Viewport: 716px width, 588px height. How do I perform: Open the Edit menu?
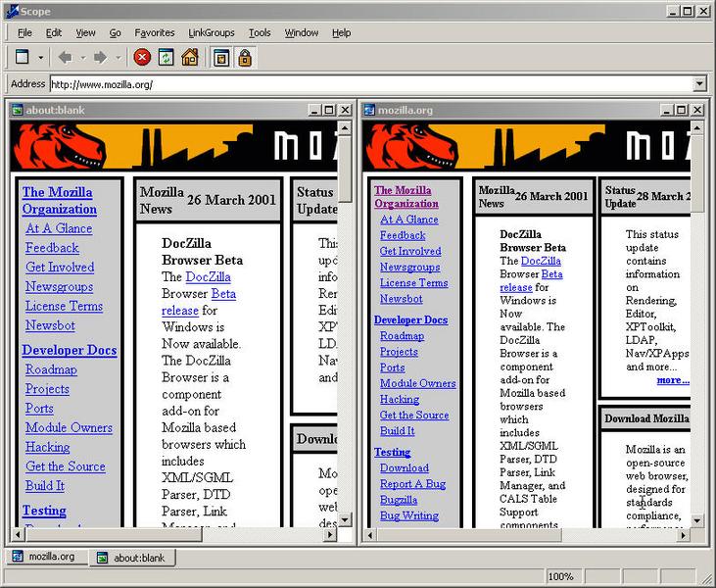[54, 33]
